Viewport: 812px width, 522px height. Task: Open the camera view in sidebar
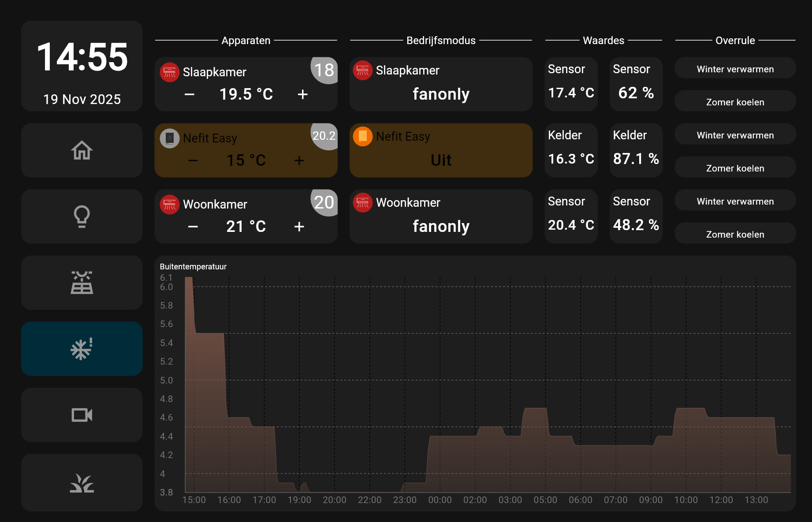pyautogui.click(x=82, y=415)
